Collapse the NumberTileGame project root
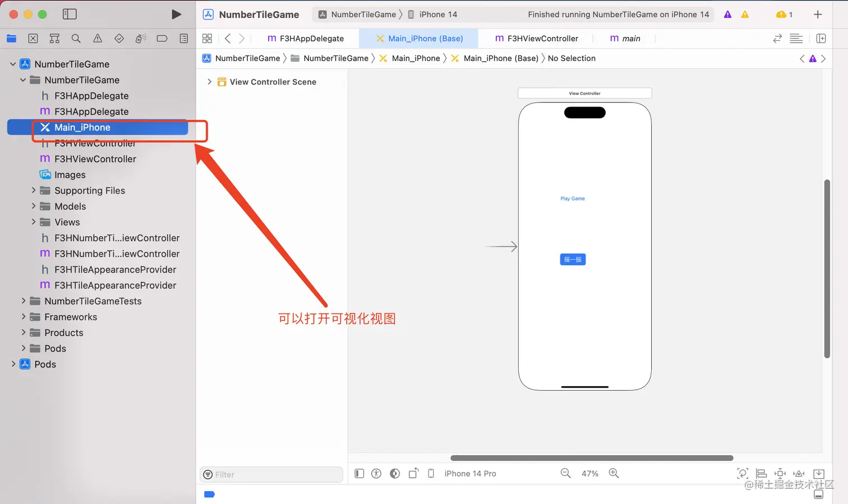The height and width of the screenshot is (504, 848). click(13, 64)
